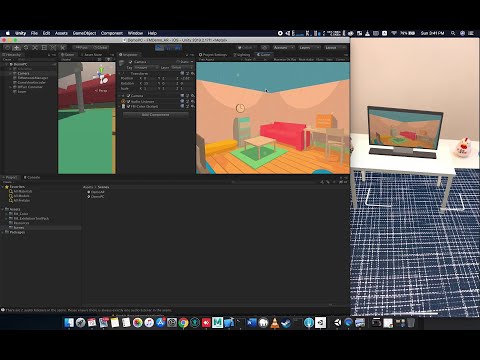Select the DemoAR scene asset
This screenshot has width=480, height=360.
tap(96, 192)
